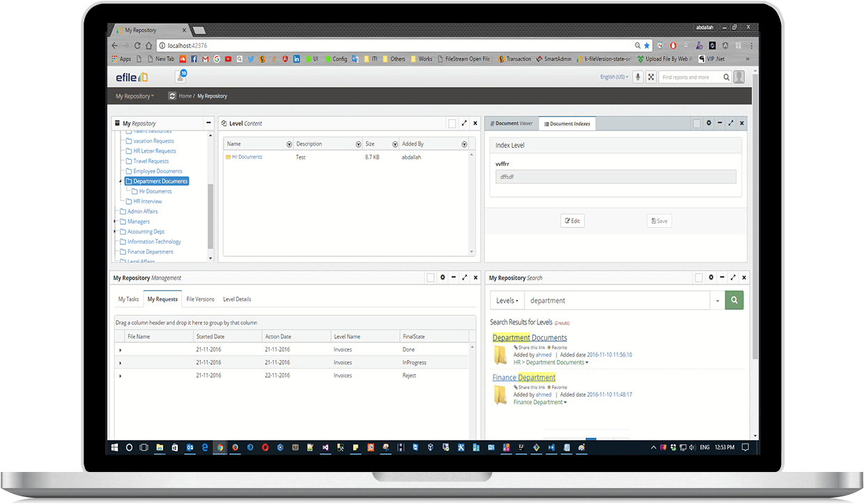Click the efile logo
Image resolution: width=864 pixels, height=504 pixels.
132,77
